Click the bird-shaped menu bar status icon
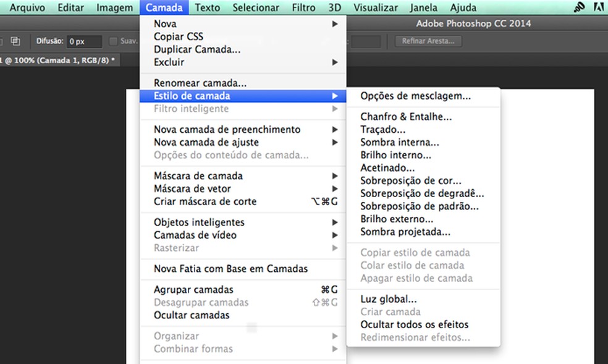The width and height of the screenshot is (608, 364). pyautogui.click(x=580, y=7)
